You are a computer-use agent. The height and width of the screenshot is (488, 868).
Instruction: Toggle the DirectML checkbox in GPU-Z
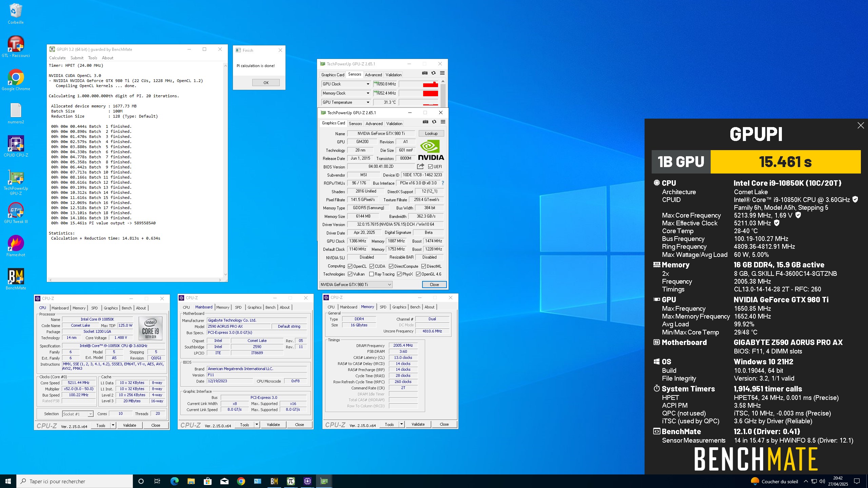click(x=423, y=266)
